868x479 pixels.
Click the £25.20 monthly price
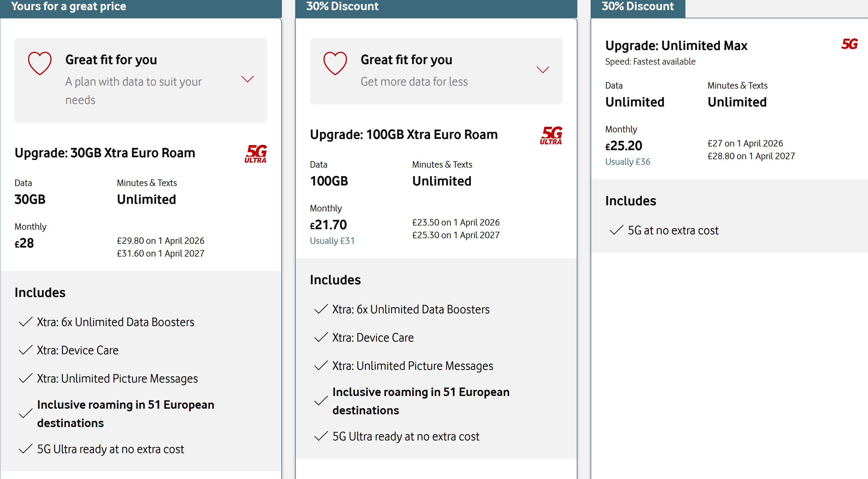(x=624, y=146)
